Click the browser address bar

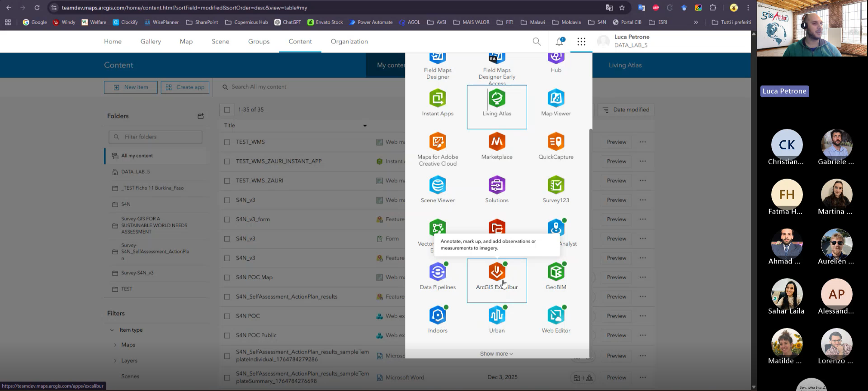(x=325, y=8)
